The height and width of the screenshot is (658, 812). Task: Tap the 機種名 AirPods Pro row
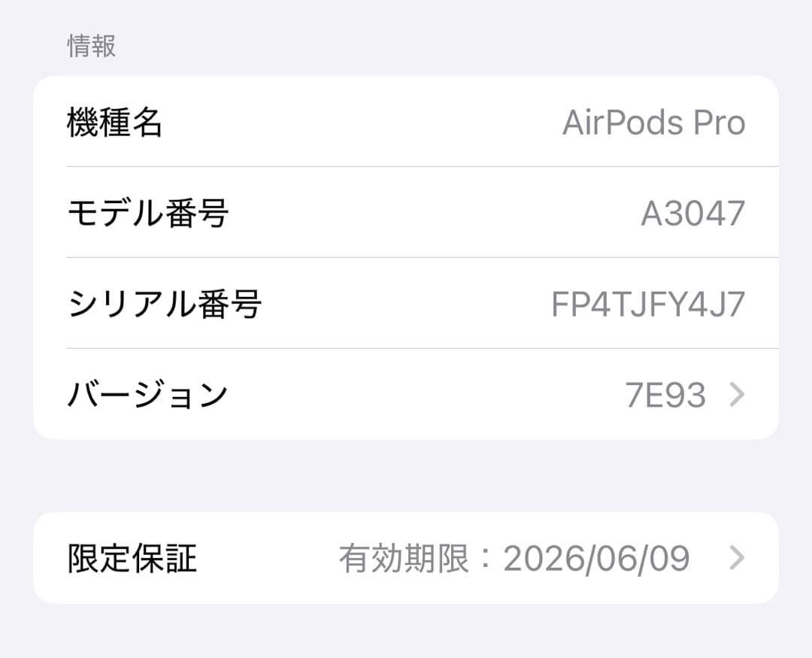coord(406,122)
